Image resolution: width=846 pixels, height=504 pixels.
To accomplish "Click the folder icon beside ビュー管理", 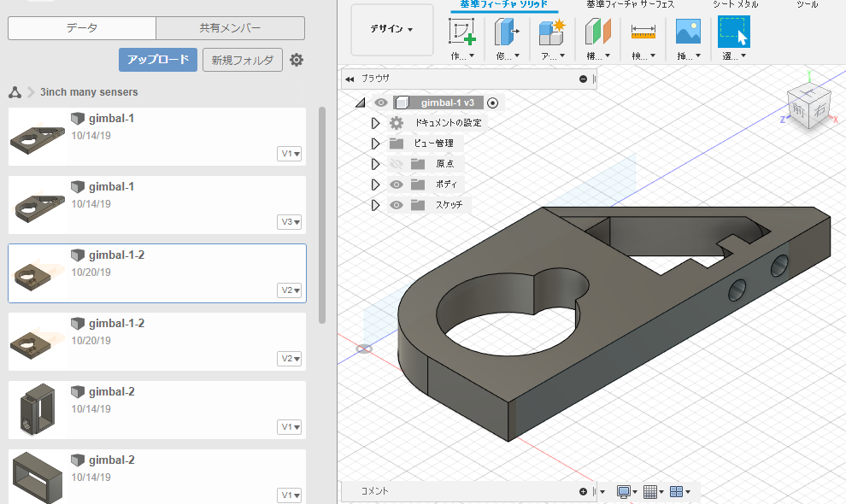I will coord(397,144).
